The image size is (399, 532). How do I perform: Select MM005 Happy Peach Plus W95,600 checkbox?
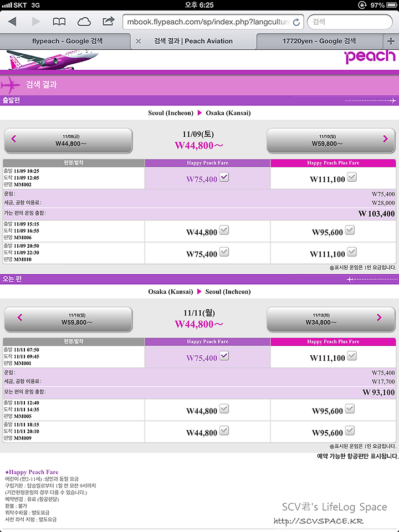coord(350,409)
